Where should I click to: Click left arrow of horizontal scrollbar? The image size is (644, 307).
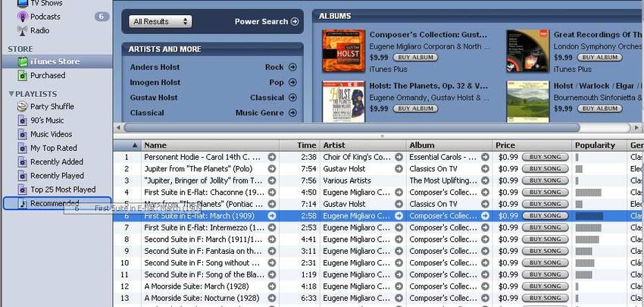tap(118, 127)
